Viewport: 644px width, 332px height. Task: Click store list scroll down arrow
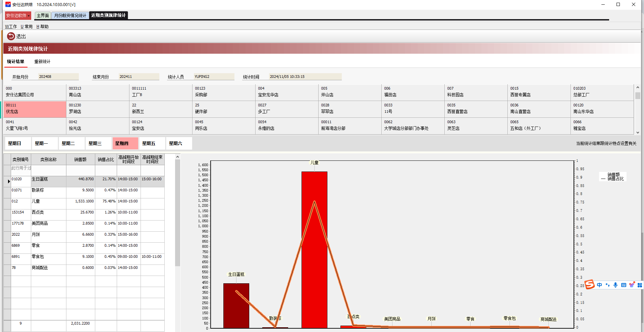pyautogui.click(x=638, y=132)
